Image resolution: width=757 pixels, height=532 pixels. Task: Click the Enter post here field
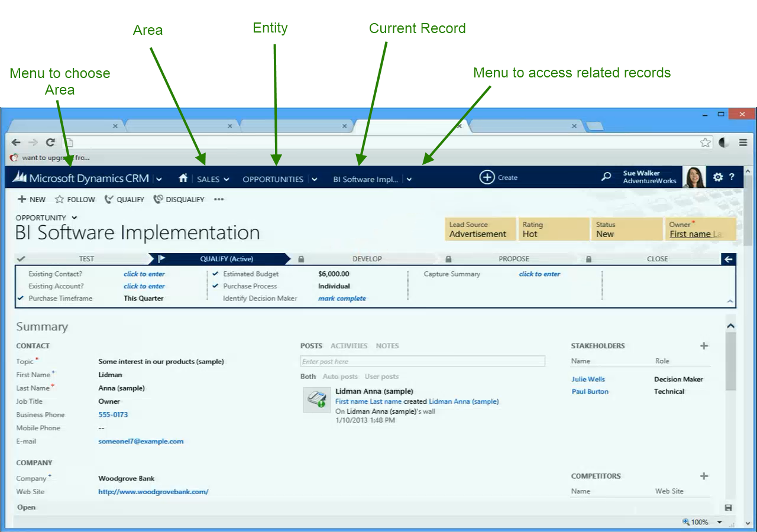[x=422, y=361]
